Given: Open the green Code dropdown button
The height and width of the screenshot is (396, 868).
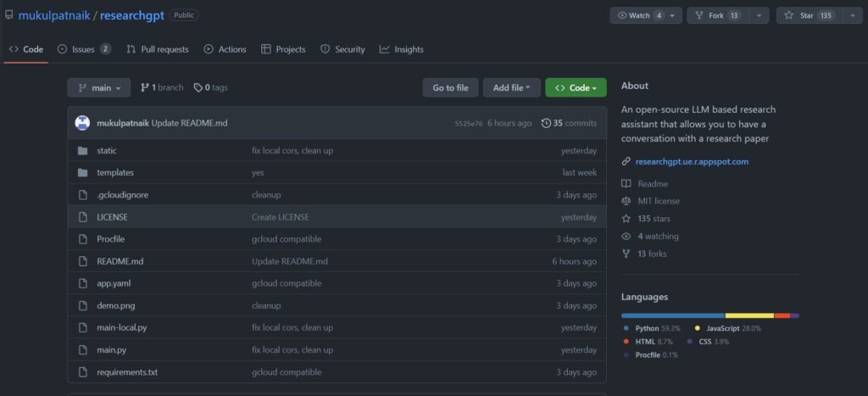Looking at the screenshot, I should coord(576,87).
